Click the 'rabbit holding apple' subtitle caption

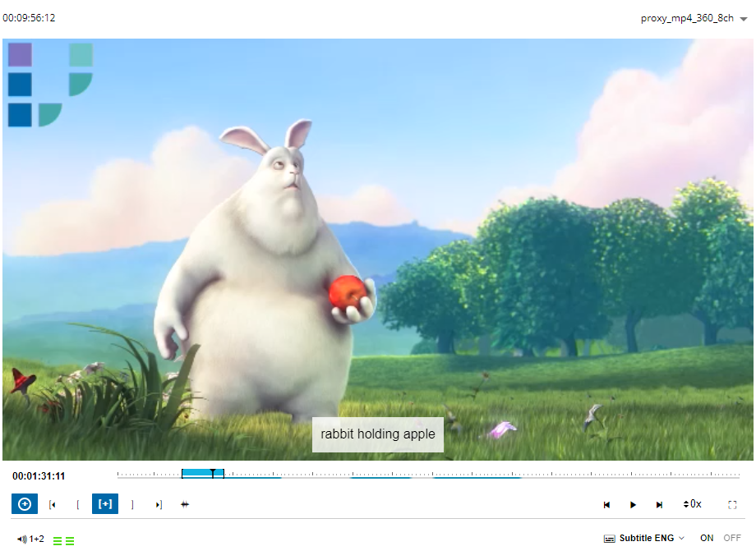pyautogui.click(x=377, y=434)
